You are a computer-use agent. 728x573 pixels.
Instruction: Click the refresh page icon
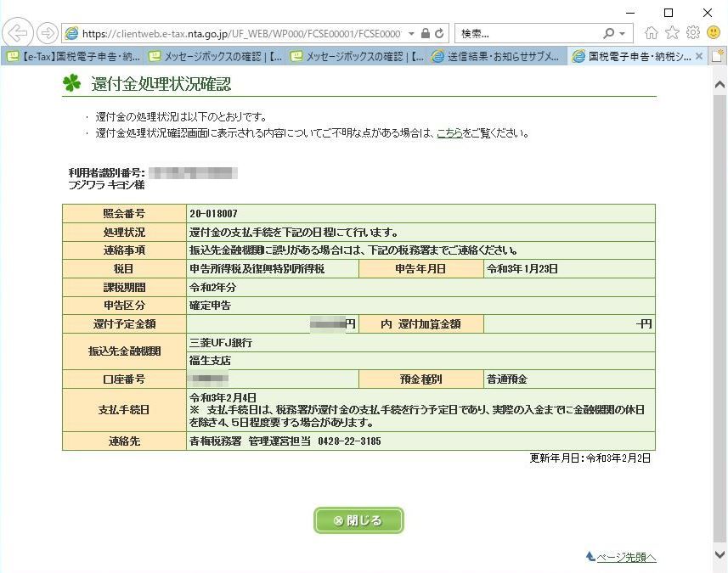click(x=439, y=33)
